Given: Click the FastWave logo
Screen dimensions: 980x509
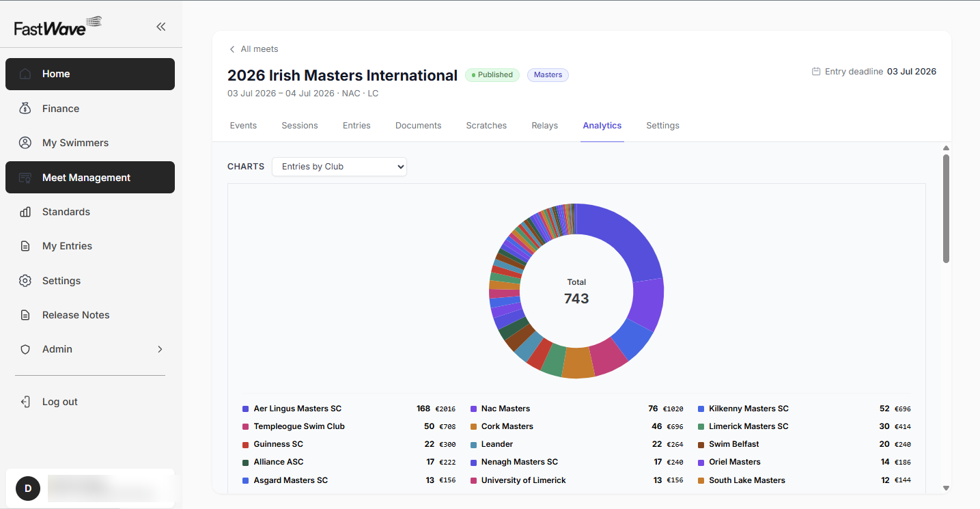Looking at the screenshot, I should pos(57,26).
